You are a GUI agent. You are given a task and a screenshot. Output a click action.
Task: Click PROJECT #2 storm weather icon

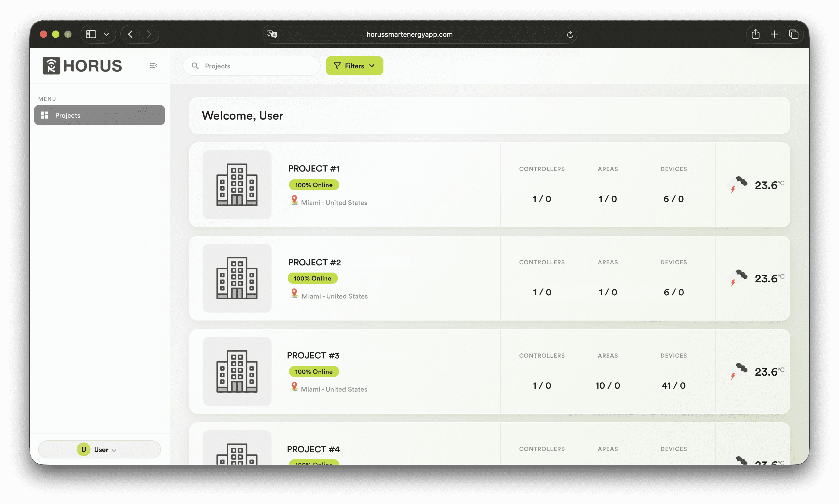(738, 278)
